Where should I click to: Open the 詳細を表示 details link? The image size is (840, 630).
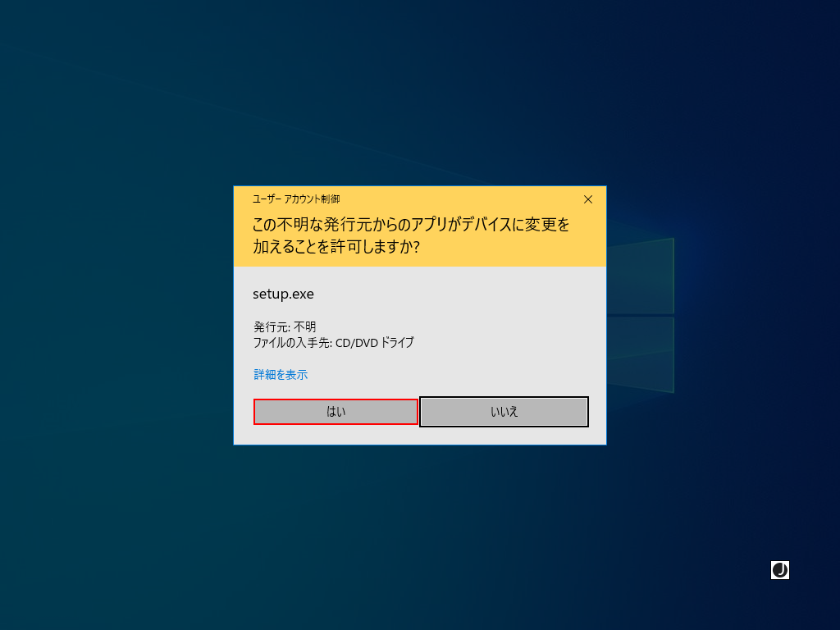coord(281,374)
